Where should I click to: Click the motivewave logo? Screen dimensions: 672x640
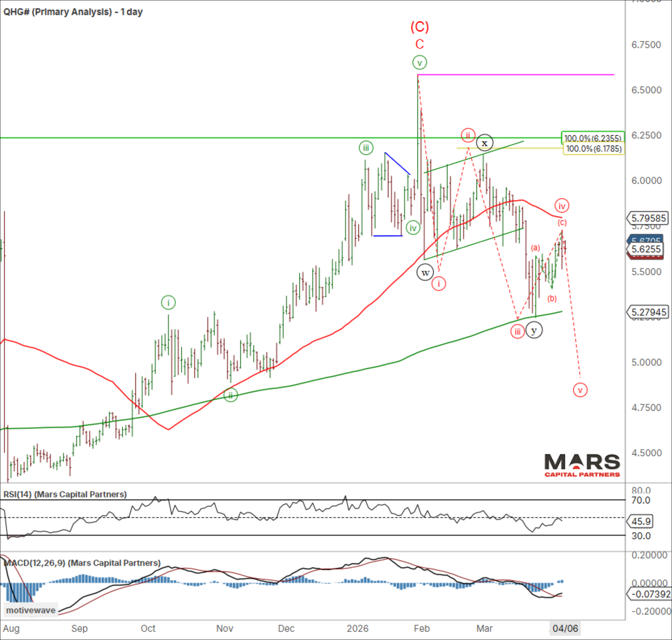click(x=31, y=610)
